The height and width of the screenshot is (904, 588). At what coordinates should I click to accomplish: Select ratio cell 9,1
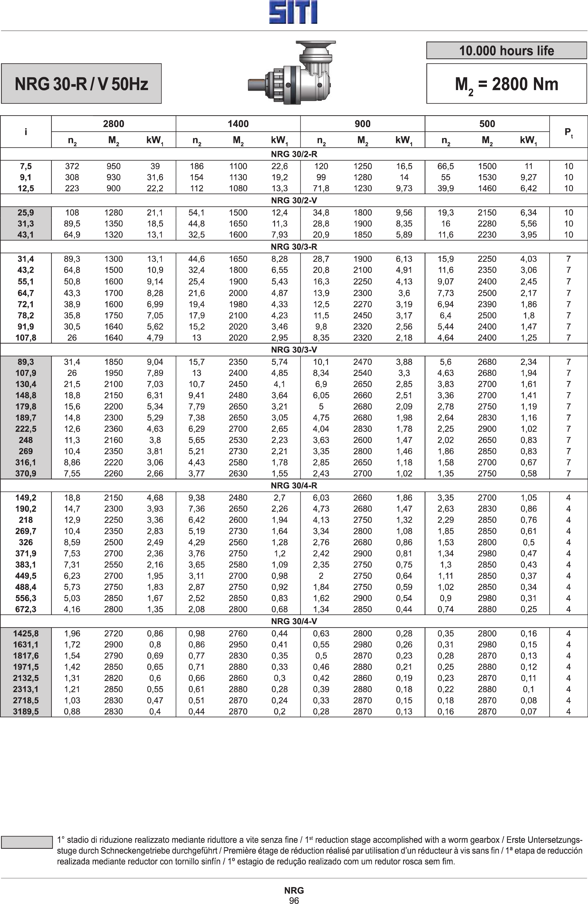pos(26,177)
